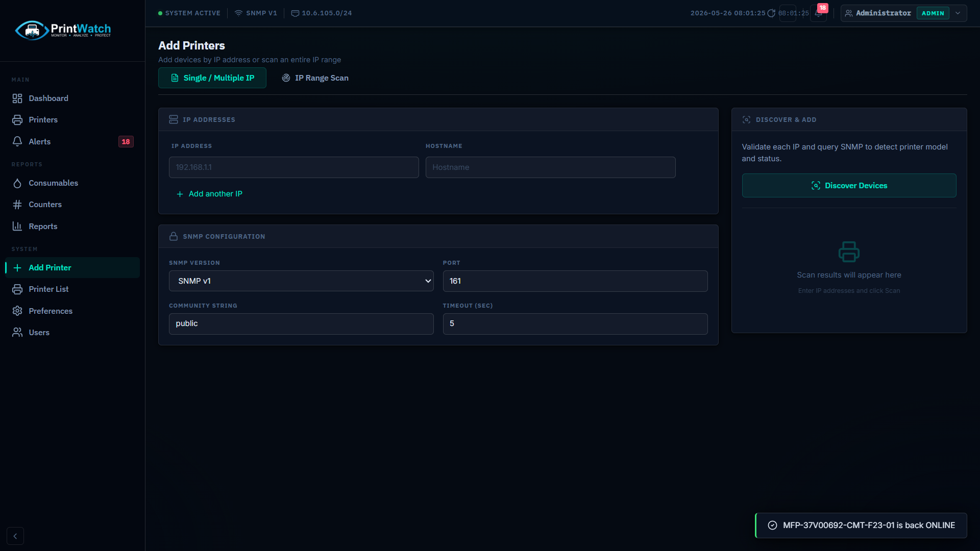Click the 'Scan results will appear here' text

[x=849, y=275]
